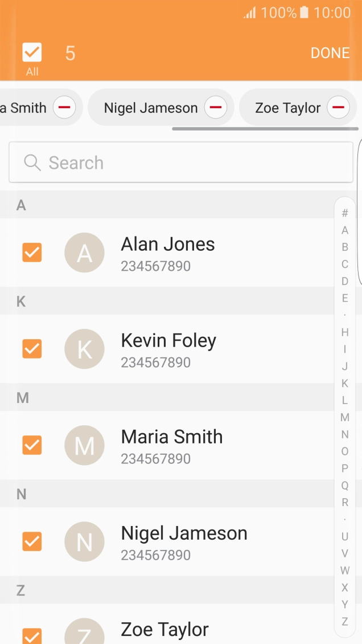Remove Maria Smith chip with minus icon
The width and height of the screenshot is (362, 644).
click(x=64, y=107)
